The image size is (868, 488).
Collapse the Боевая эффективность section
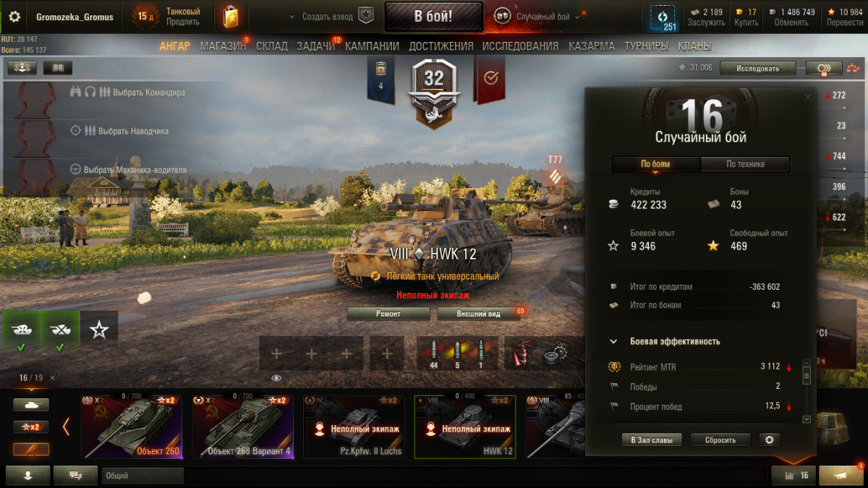(x=613, y=341)
